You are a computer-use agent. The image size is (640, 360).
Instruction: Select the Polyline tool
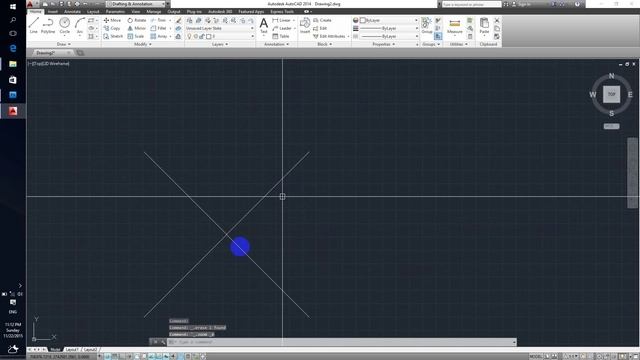pyautogui.click(x=48, y=25)
